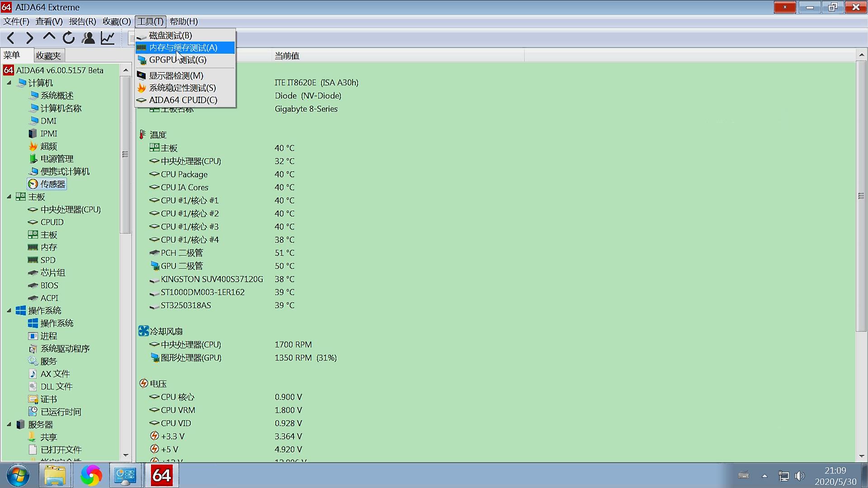Collapse the 主板 tree node

(x=9, y=197)
